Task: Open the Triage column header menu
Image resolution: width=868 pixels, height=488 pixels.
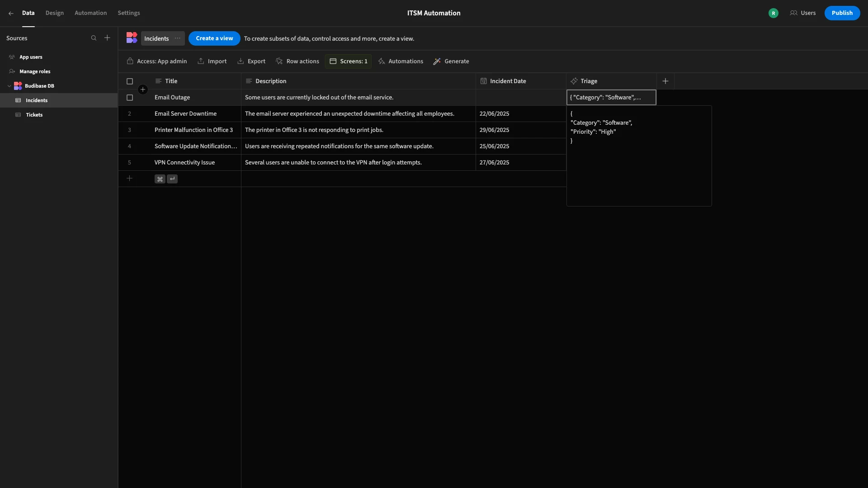Action: (611, 81)
